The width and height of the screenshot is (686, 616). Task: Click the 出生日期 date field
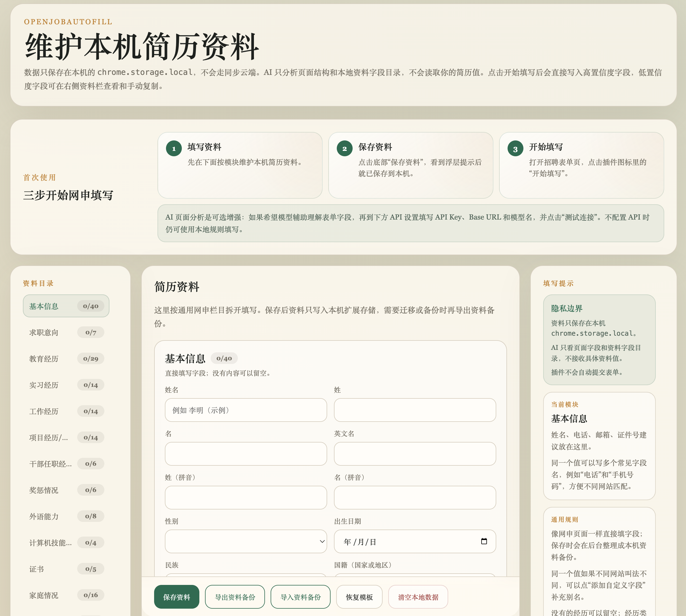tap(415, 541)
